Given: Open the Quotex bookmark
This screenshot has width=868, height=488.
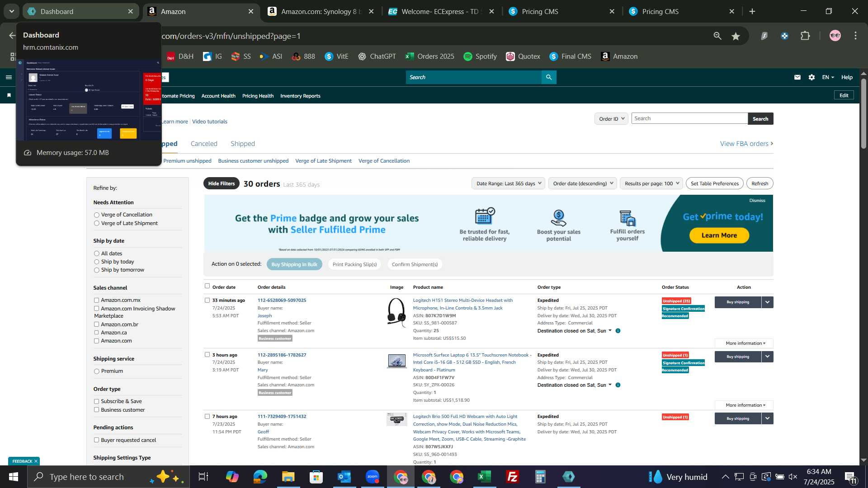Looking at the screenshot, I should (x=523, y=56).
